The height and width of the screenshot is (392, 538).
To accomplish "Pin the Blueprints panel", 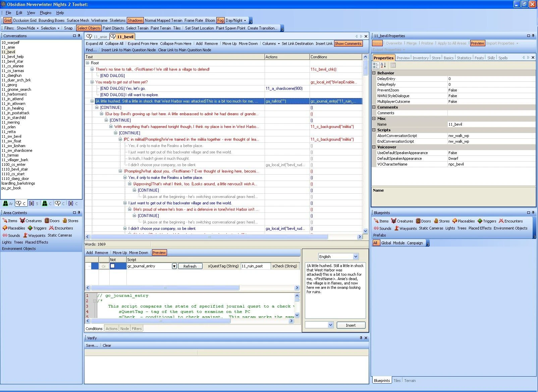I will [533, 213].
